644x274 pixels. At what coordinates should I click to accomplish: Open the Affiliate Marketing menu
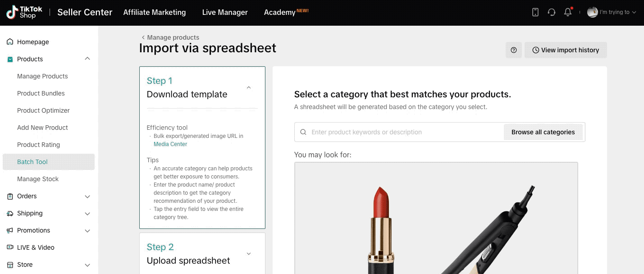[155, 12]
